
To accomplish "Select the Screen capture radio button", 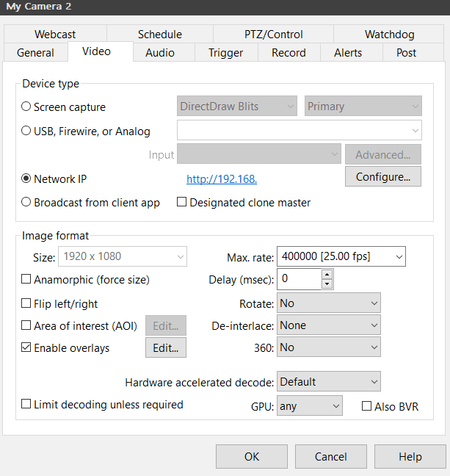I will tap(26, 107).
